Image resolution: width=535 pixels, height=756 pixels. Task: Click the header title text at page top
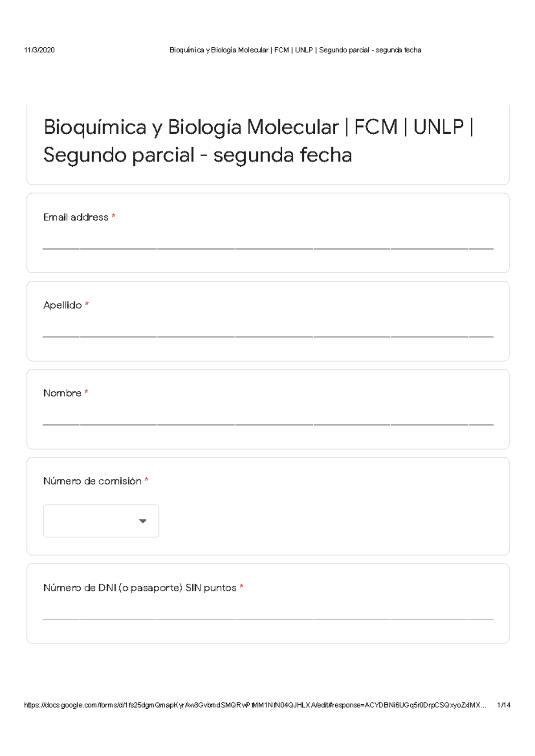(295, 50)
